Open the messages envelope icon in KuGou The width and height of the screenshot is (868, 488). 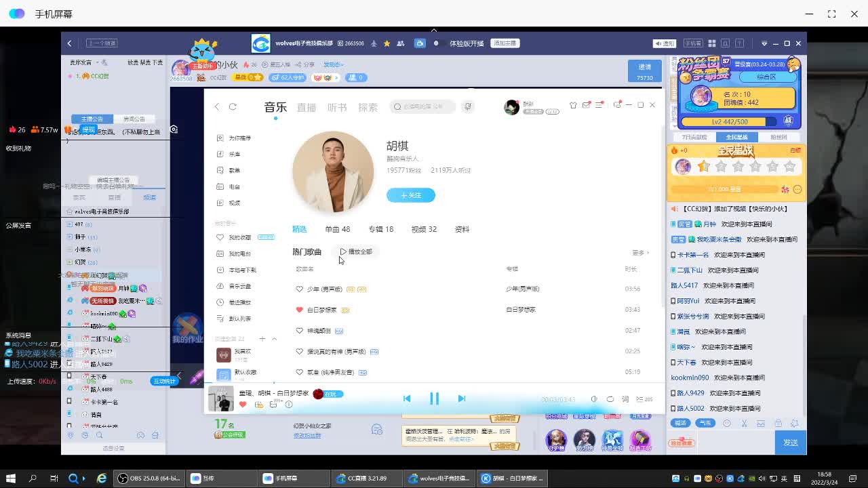586,105
